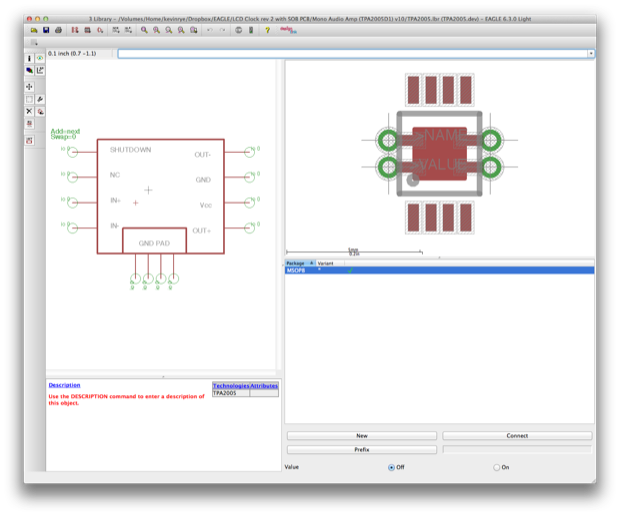Run a script with SCR icon
The width and height of the screenshot is (620, 516).
coord(116,30)
